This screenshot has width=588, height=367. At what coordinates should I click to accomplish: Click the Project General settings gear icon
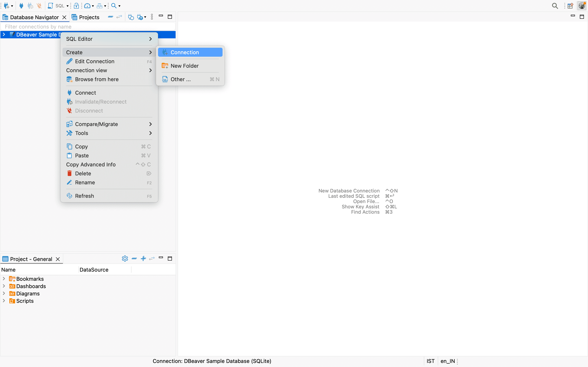[125, 259]
